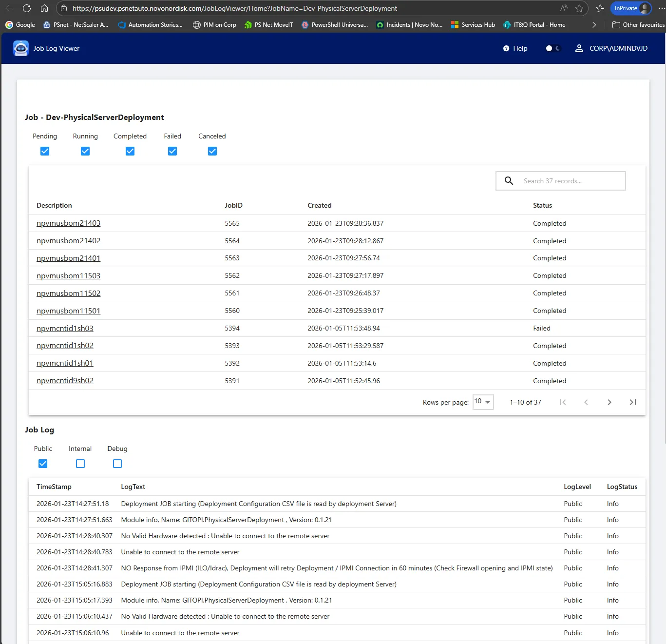Screen dimensions: 666x644
Task: Click the Search 37 records input field
Action: tap(570, 181)
